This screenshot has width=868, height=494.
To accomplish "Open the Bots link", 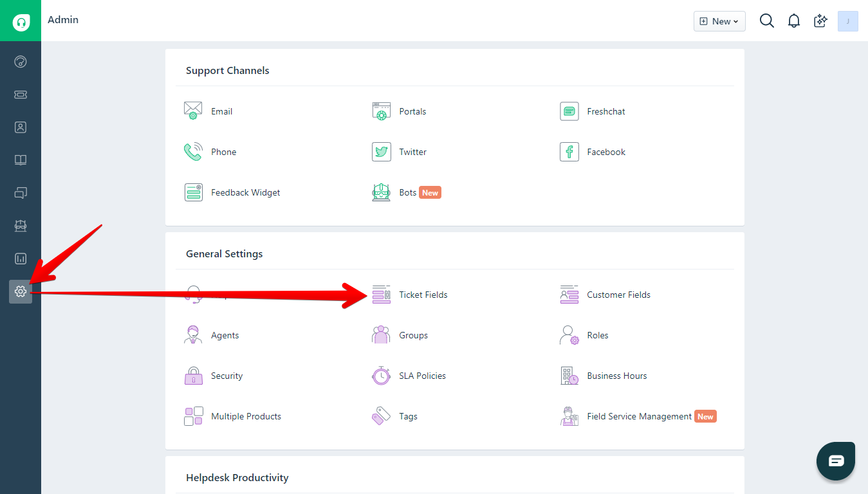I will click(x=407, y=192).
